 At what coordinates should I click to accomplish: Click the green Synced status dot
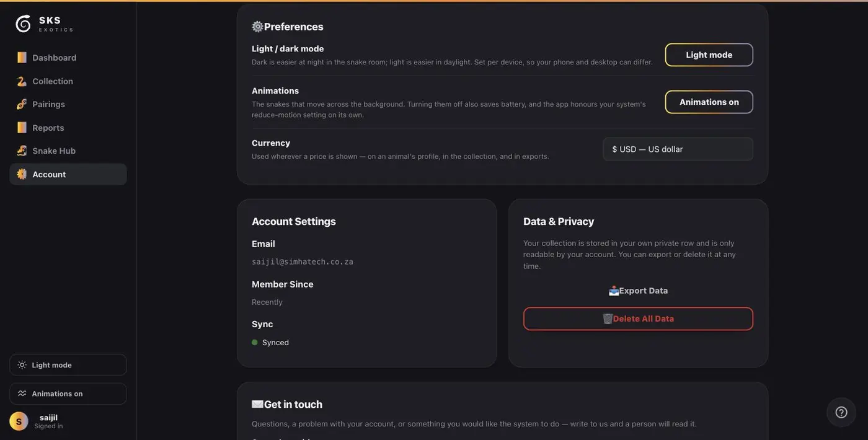coord(255,342)
